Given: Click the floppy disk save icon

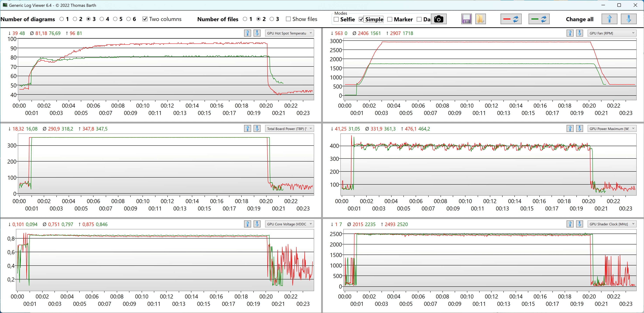Looking at the screenshot, I should (466, 19).
